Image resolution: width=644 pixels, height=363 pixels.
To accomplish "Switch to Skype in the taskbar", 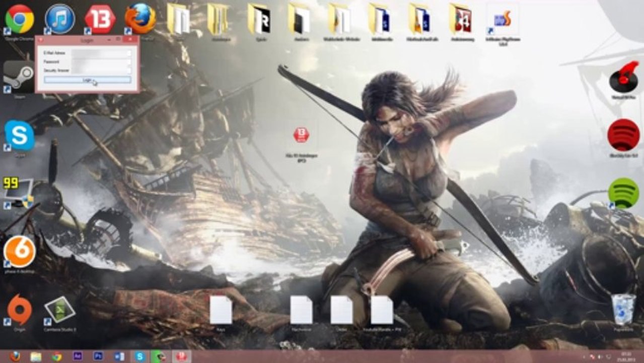I will (139, 356).
